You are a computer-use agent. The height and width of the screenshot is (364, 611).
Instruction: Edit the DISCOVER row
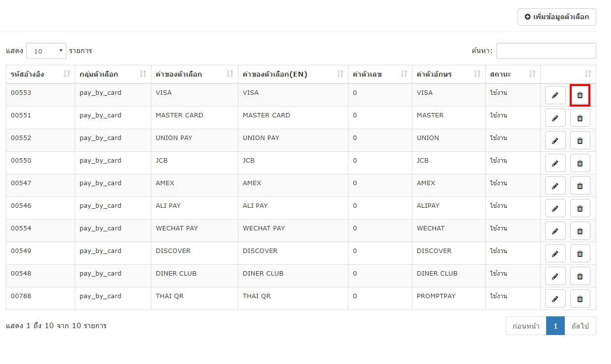click(x=555, y=253)
